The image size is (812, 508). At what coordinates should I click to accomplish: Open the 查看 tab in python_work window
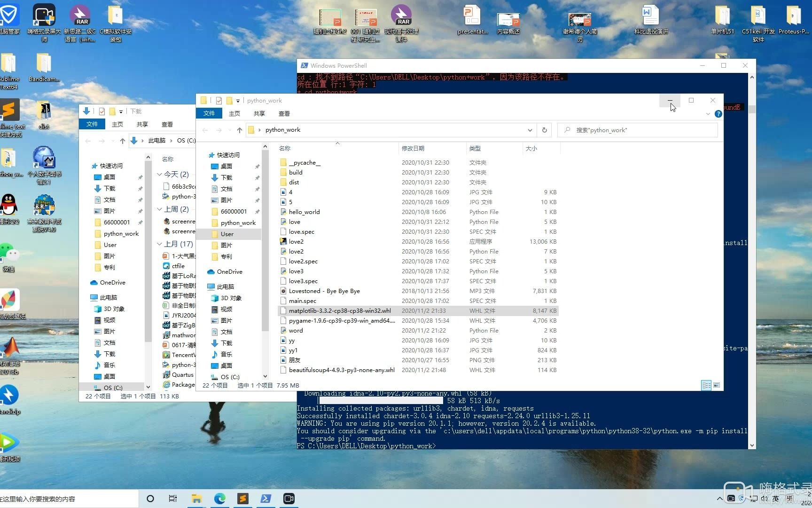(x=284, y=113)
